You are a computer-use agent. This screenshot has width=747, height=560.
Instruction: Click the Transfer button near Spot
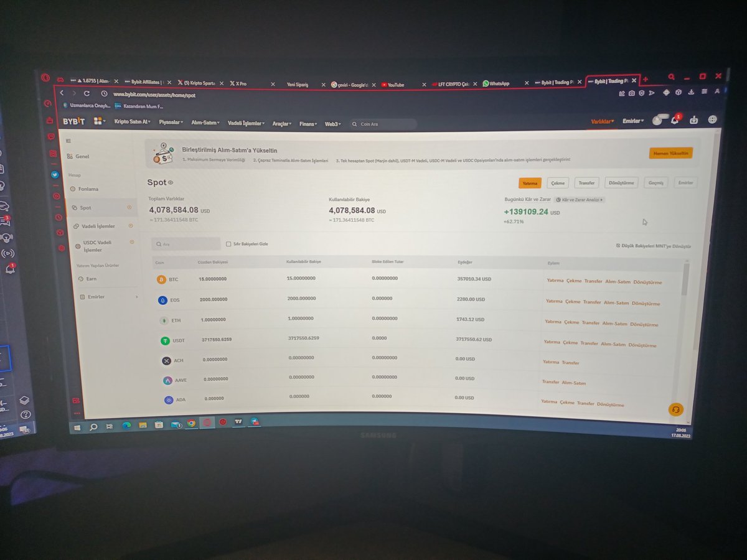pos(586,183)
